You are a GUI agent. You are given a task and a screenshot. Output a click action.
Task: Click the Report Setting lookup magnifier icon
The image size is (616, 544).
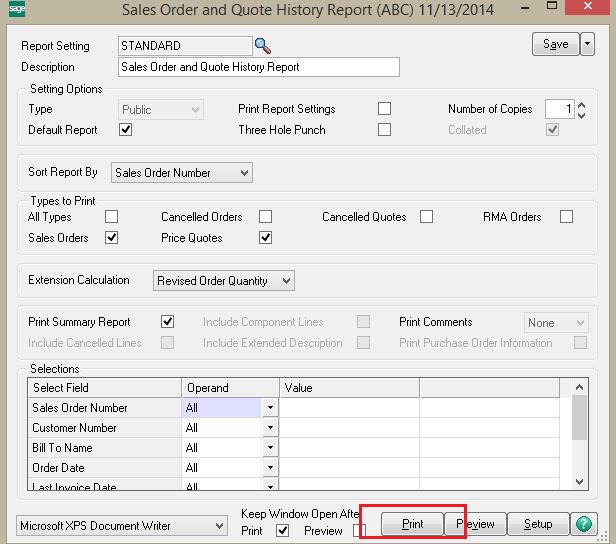[x=263, y=45]
